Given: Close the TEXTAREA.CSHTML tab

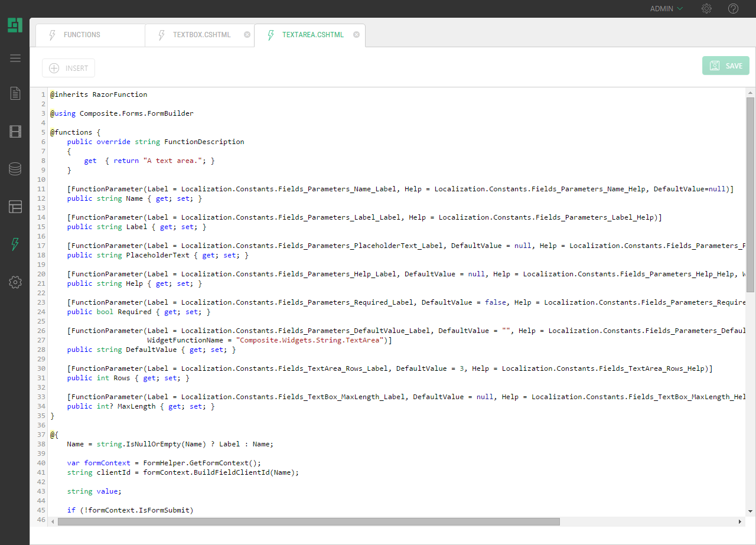Looking at the screenshot, I should [x=356, y=35].
